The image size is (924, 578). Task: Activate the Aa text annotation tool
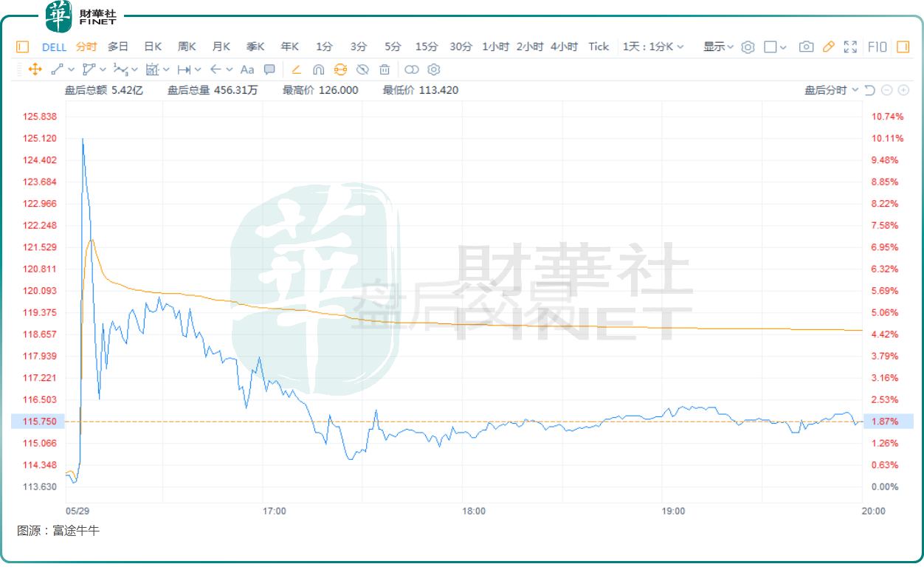(x=247, y=69)
